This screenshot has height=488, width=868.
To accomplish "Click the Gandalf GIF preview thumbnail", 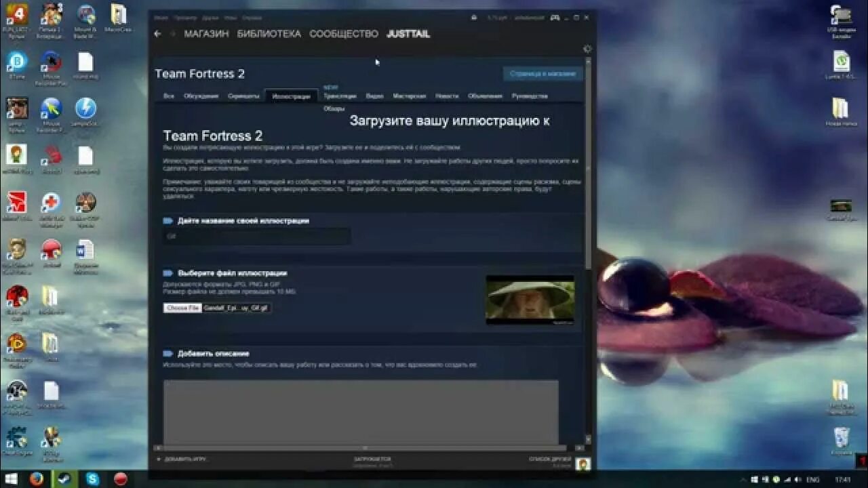I will coord(530,300).
